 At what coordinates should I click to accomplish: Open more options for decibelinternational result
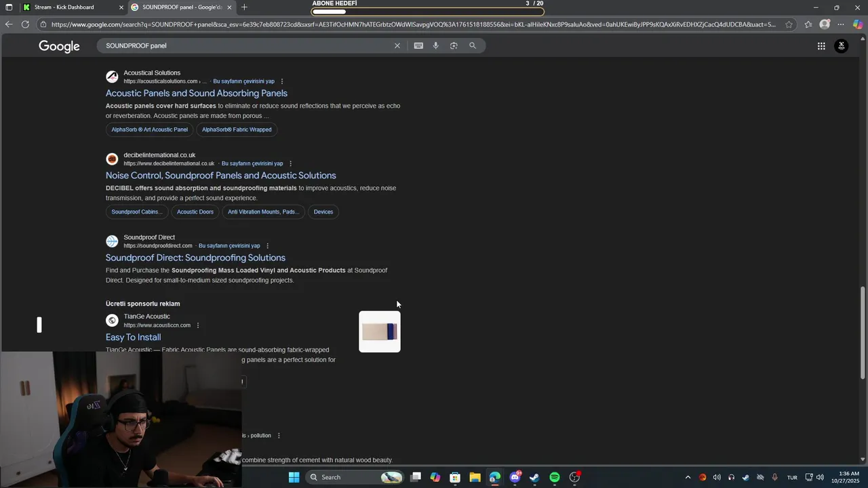290,163
